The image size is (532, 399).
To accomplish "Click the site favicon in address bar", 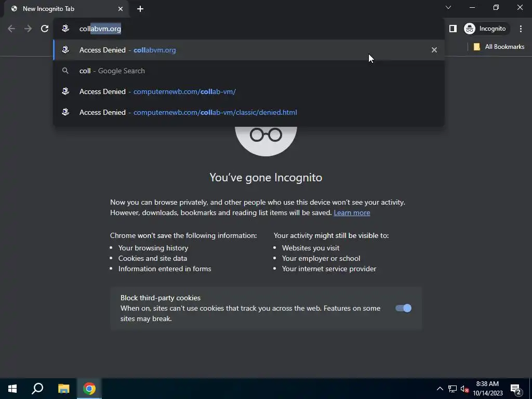I will (x=65, y=29).
